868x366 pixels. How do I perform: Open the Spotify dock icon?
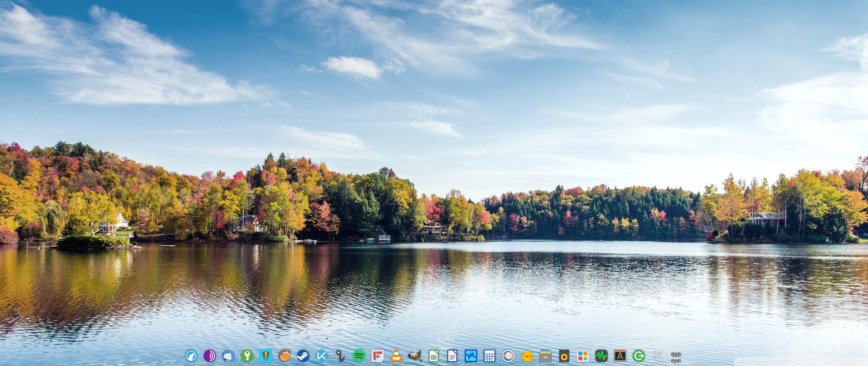point(359,356)
